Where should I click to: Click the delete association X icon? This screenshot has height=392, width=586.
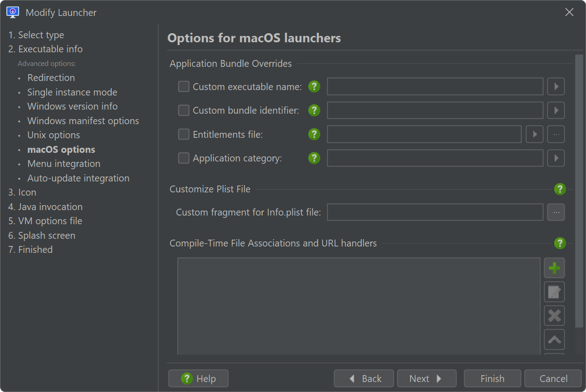click(555, 316)
